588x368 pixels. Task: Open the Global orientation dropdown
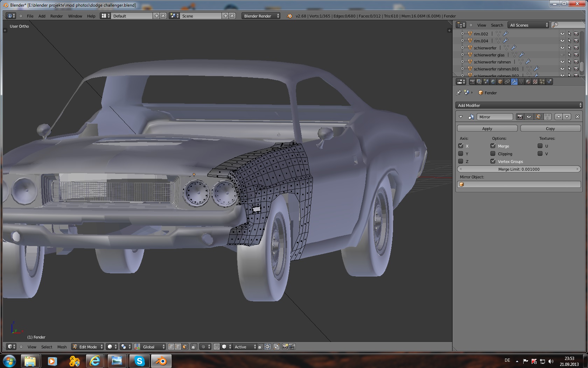pyautogui.click(x=153, y=347)
